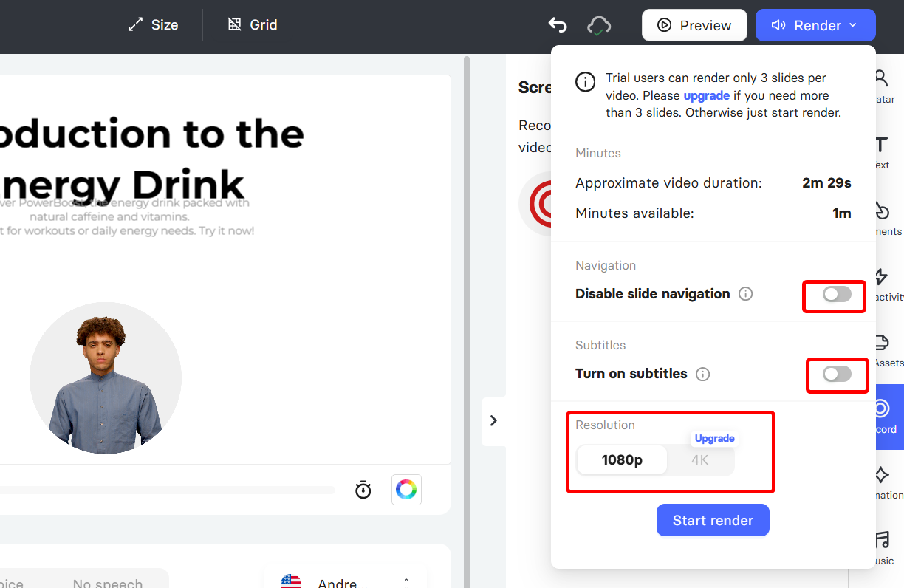904x588 pixels.
Task: Click the info icon in trial notice
Action: point(586,82)
